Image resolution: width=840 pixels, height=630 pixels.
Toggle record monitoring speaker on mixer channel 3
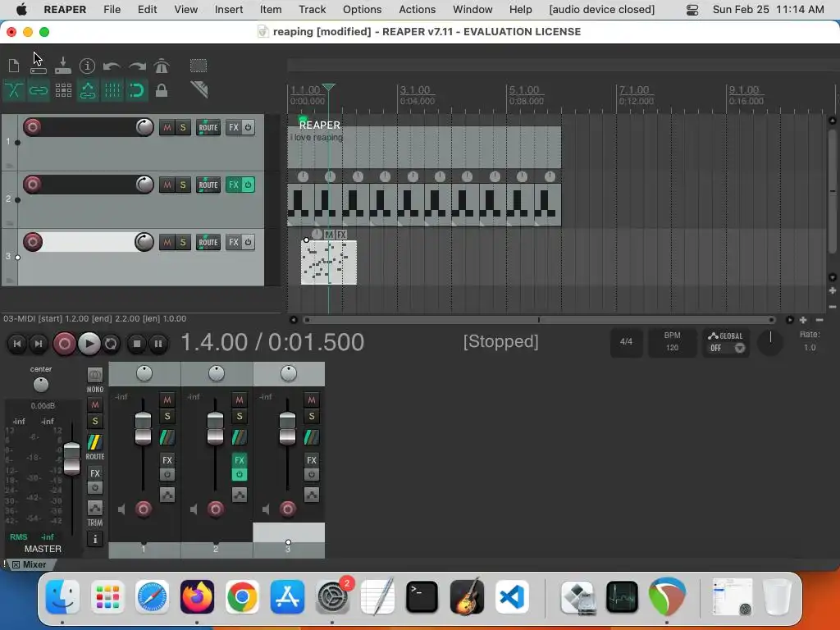point(267,509)
